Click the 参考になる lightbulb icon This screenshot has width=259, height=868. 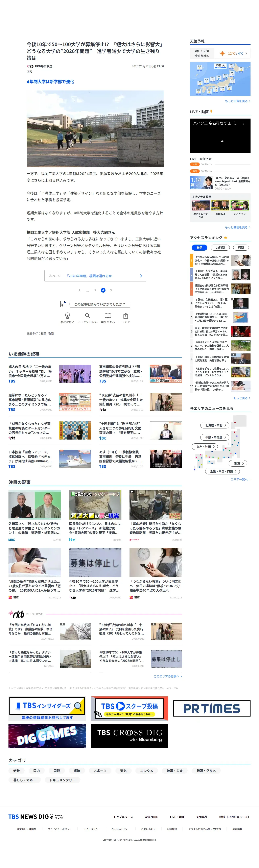pos(67,316)
